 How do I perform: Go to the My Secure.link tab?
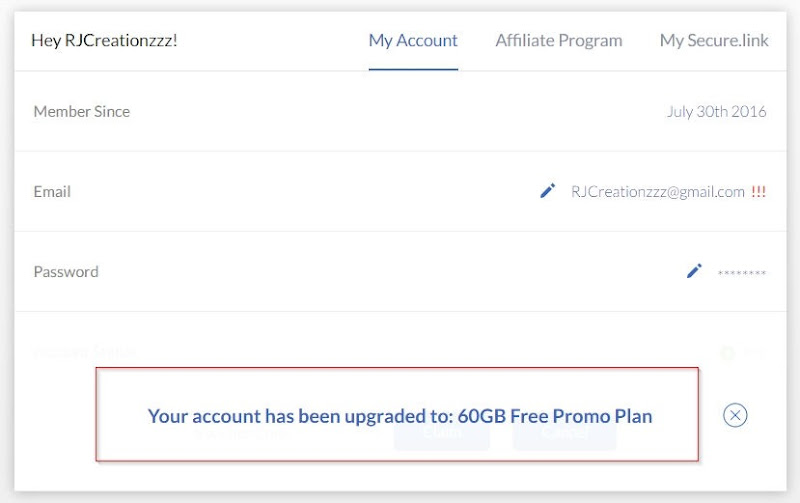pos(714,41)
